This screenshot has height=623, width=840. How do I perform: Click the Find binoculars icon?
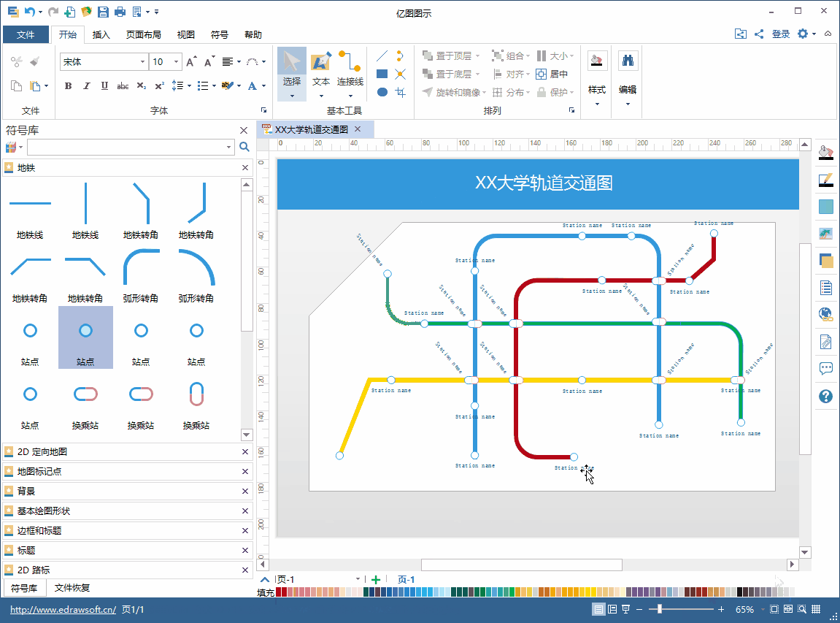628,61
